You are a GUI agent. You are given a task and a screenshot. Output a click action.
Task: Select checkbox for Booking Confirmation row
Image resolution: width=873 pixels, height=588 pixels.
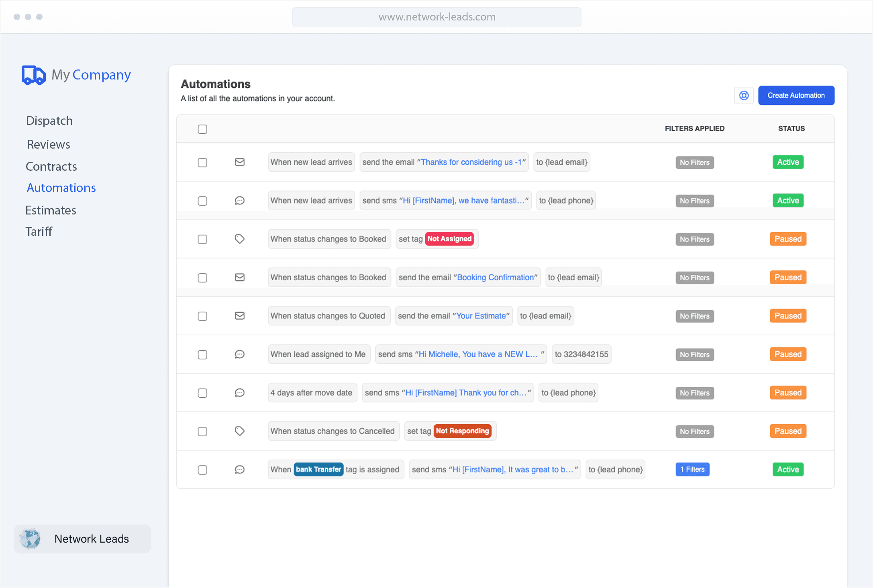tap(202, 278)
